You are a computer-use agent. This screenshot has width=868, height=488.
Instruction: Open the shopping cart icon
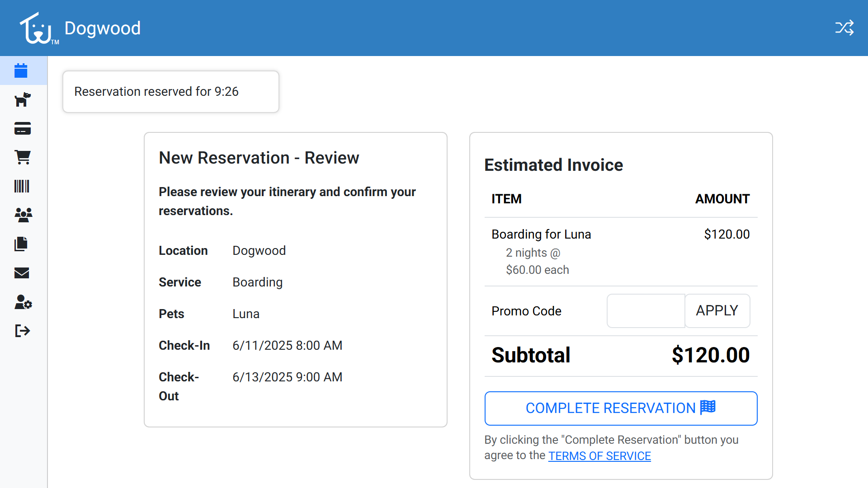pyautogui.click(x=22, y=157)
